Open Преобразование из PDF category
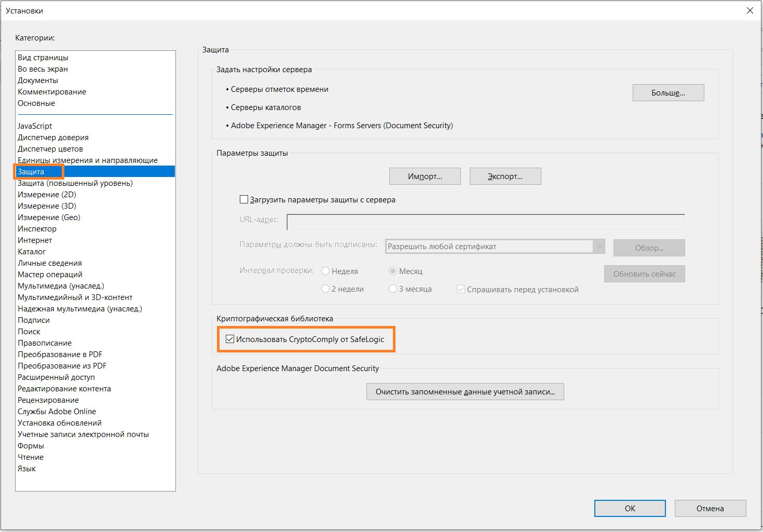This screenshot has width=763, height=532. point(96,366)
